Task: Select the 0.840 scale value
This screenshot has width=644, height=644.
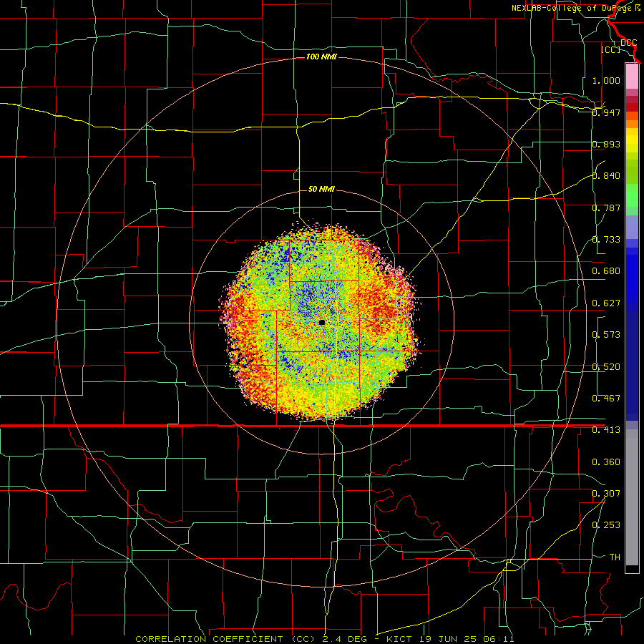Action: pos(606,176)
